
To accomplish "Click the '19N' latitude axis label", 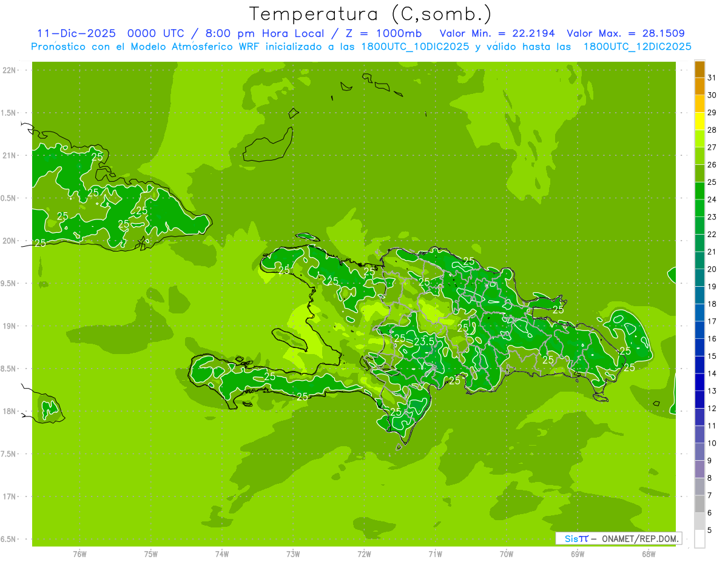I will click(10, 326).
